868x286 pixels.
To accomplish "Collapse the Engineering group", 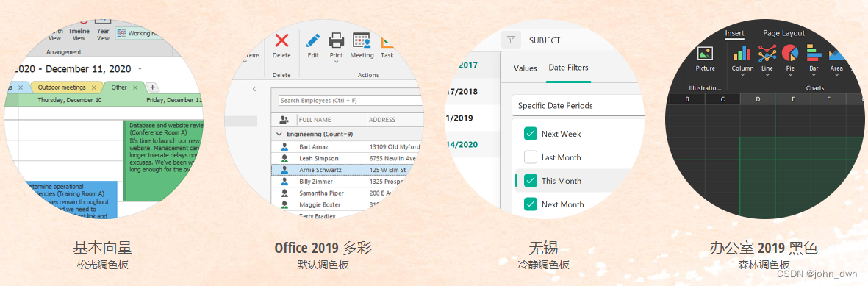I will [x=279, y=134].
